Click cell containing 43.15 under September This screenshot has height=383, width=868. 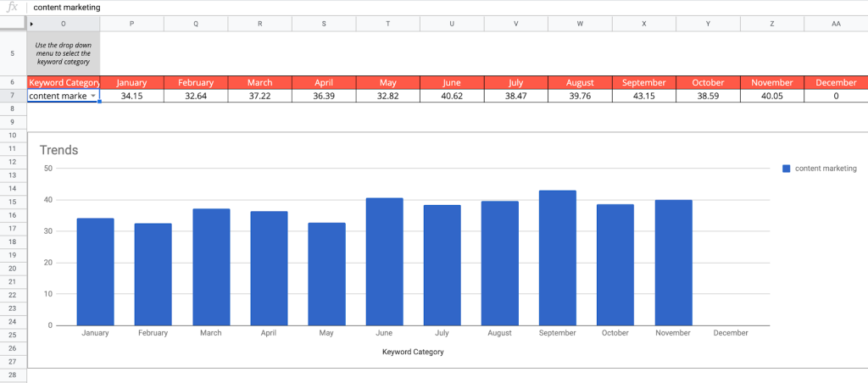tap(644, 96)
